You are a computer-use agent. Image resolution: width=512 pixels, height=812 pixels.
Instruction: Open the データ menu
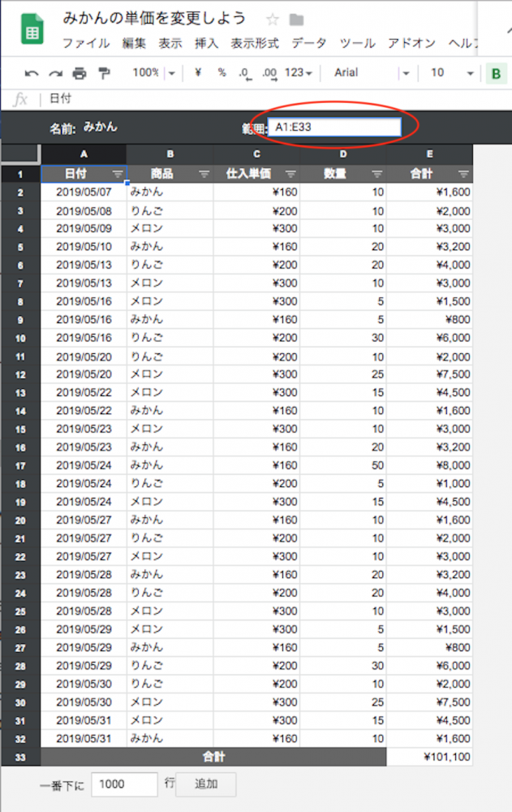[308, 44]
